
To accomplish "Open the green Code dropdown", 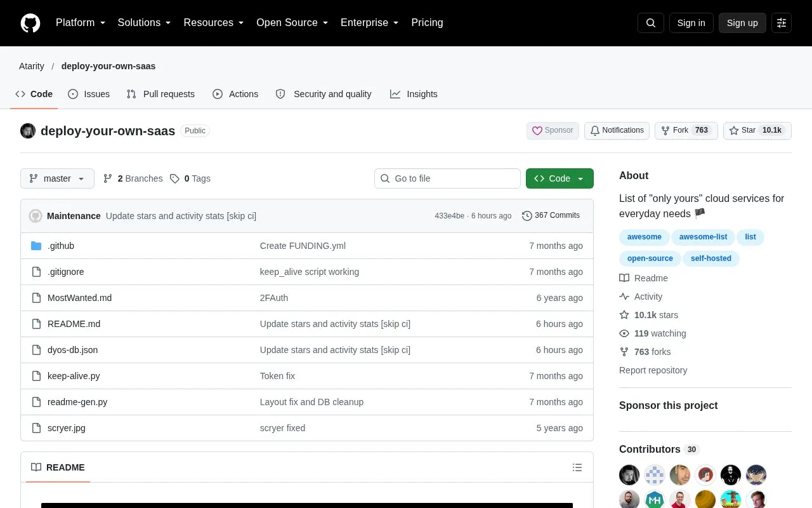I will pyautogui.click(x=560, y=178).
